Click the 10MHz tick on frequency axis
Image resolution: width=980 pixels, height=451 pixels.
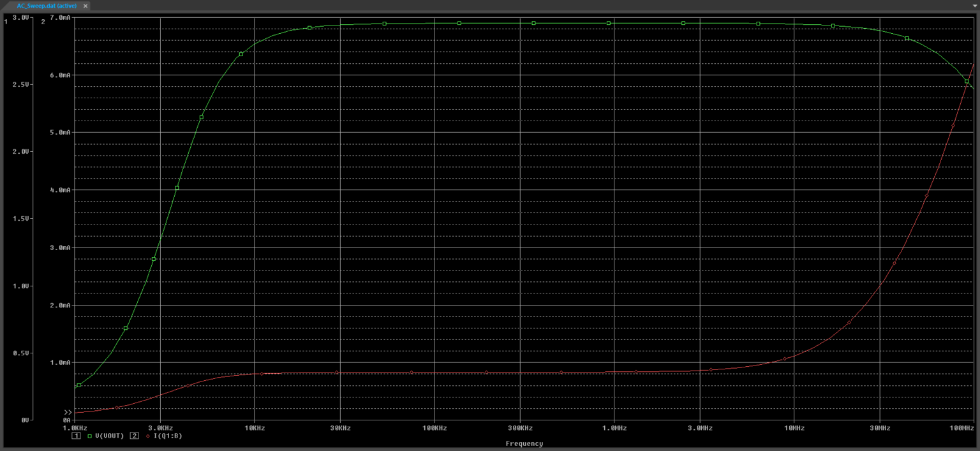[x=794, y=428]
